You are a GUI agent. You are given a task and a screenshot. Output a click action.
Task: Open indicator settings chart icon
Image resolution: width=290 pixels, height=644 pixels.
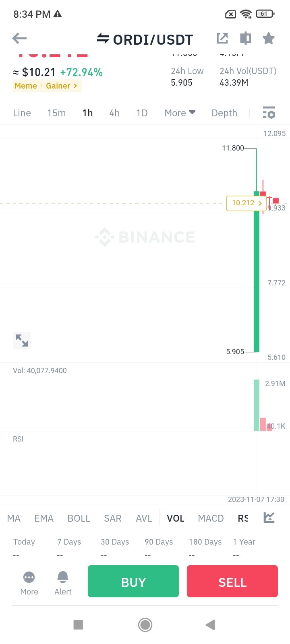click(269, 518)
